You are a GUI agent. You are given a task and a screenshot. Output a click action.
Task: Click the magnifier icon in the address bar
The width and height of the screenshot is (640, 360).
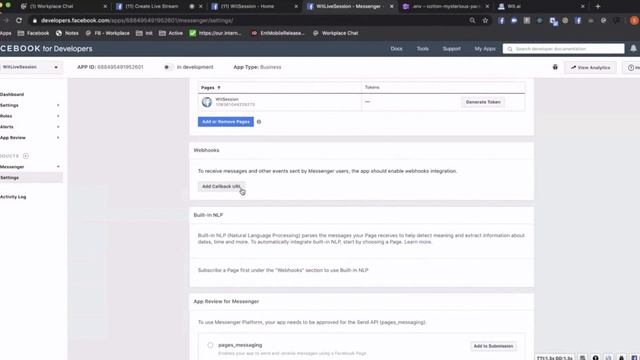472,20
